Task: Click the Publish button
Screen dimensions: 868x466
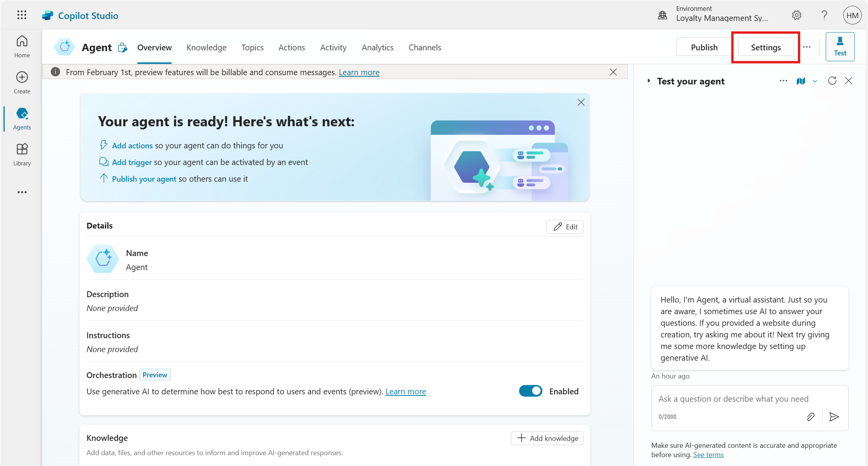Action: pyautogui.click(x=704, y=47)
